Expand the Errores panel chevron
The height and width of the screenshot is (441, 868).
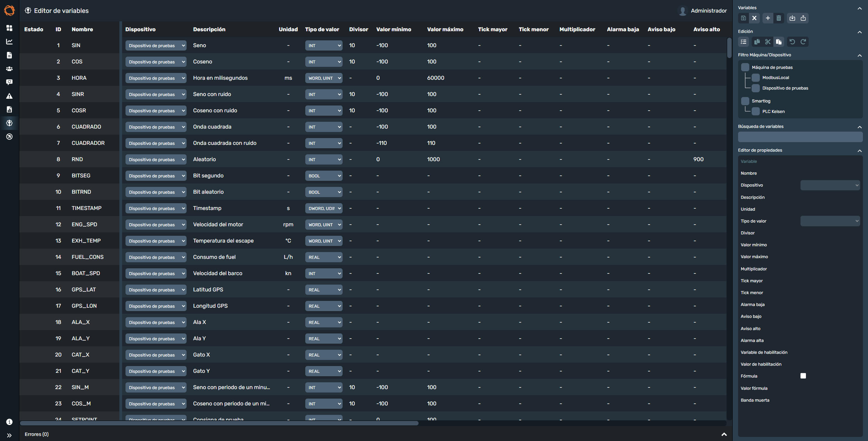(x=724, y=434)
